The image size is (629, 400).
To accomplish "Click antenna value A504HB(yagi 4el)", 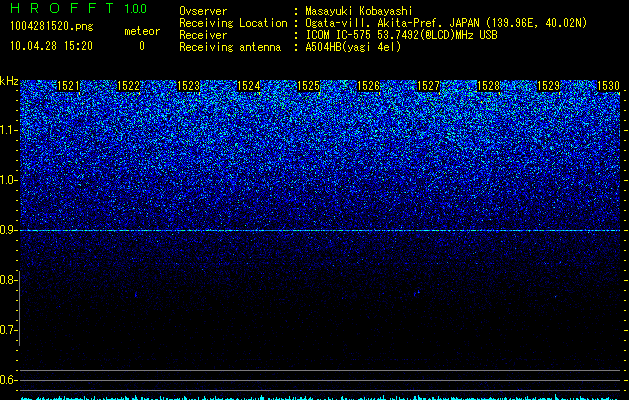I will 353,47.
